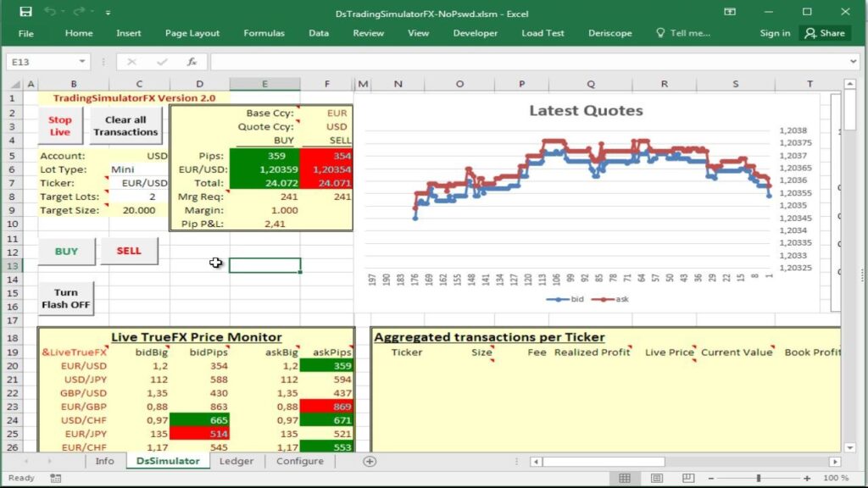Open the View ribbon tab
The width and height of the screenshot is (868, 488).
[418, 33]
